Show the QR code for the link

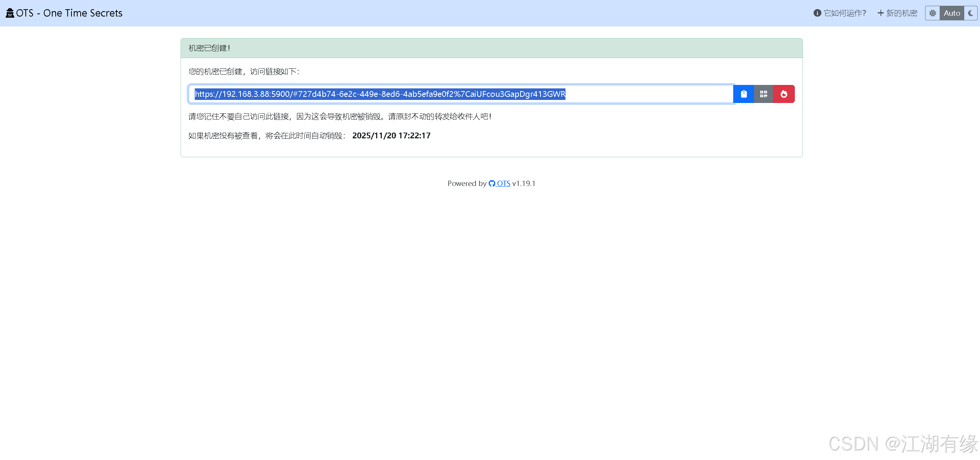pyautogui.click(x=763, y=94)
